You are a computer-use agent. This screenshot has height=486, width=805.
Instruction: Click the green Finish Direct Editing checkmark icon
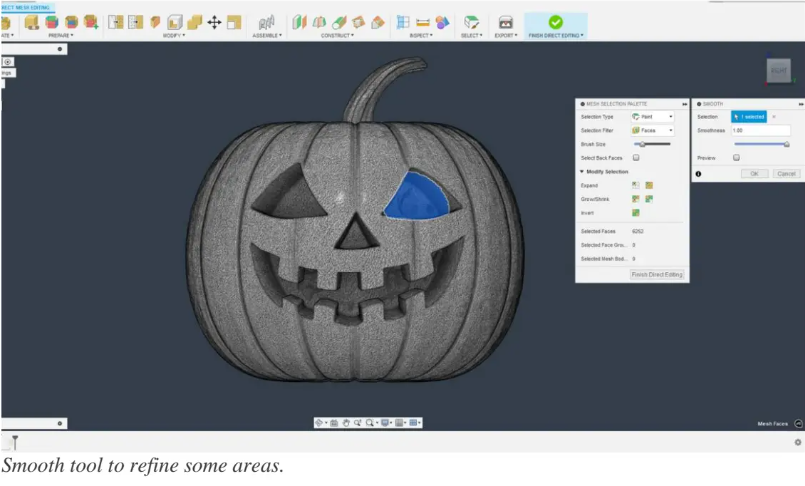[x=555, y=22]
